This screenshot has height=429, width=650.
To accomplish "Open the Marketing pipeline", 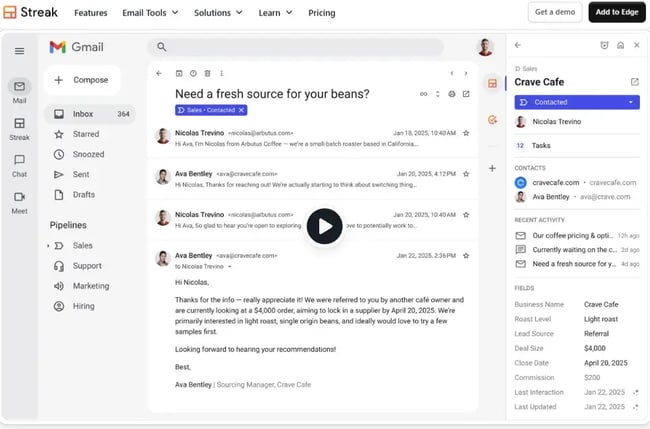I will [x=91, y=286].
